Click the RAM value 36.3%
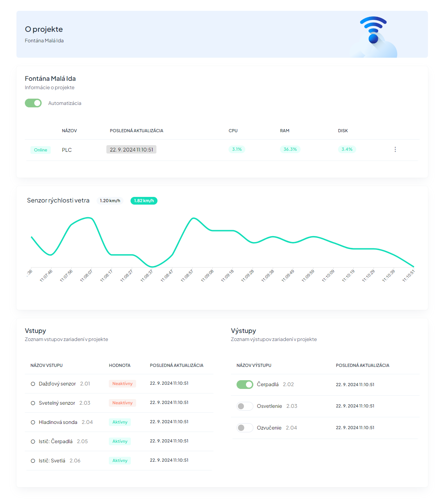This screenshot has height=504, width=443. click(290, 149)
